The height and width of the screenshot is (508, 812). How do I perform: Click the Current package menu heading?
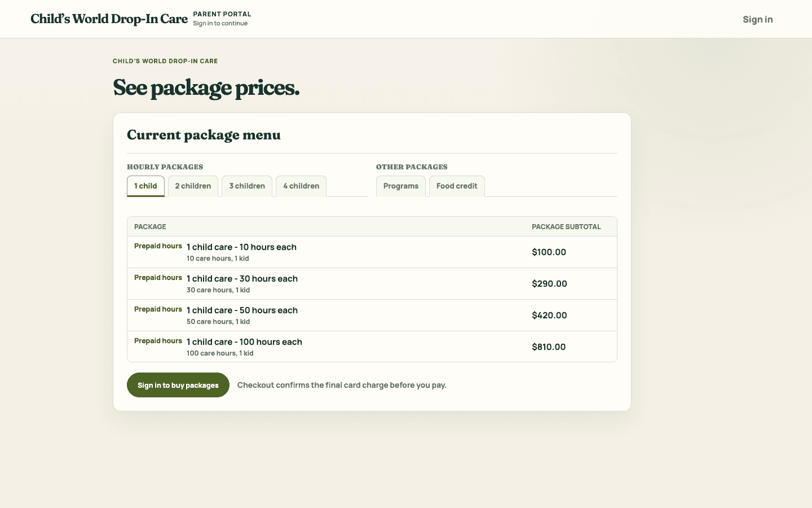point(204,135)
